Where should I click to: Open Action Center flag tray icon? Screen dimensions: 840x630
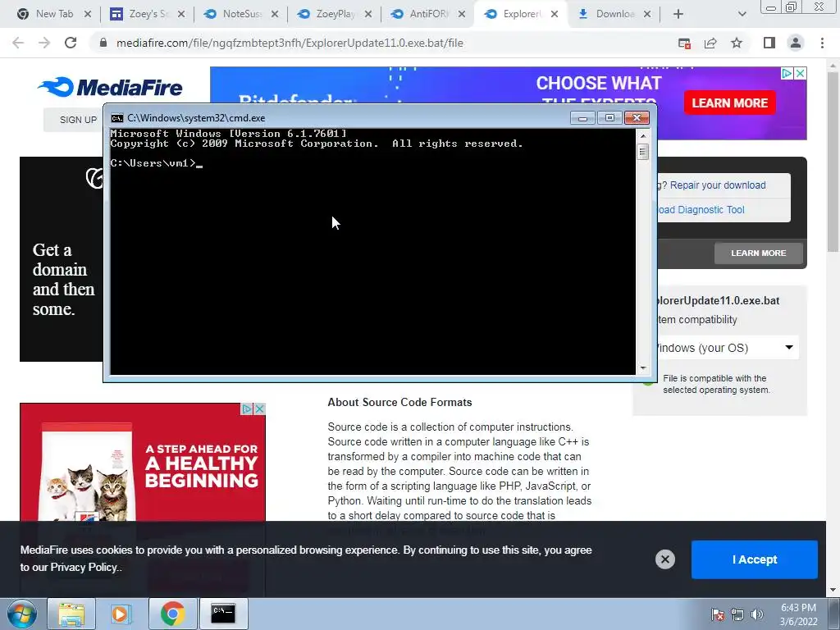(x=718, y=614)
